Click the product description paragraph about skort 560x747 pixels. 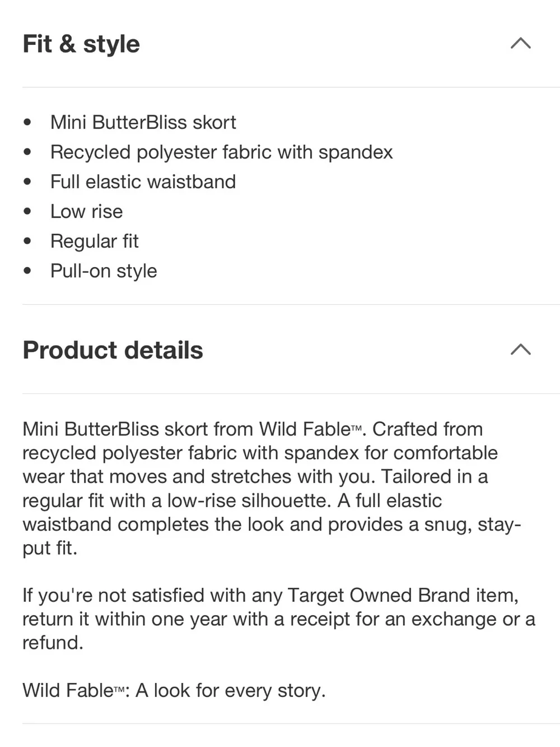272,489
